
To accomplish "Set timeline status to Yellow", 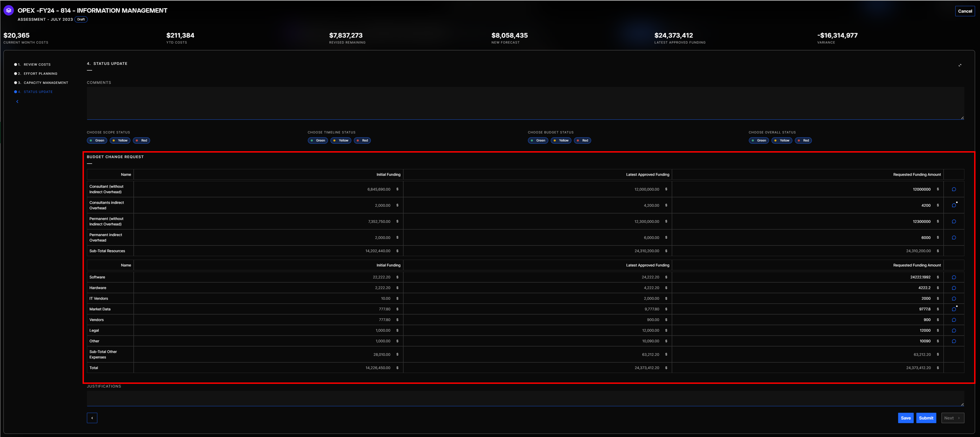I will pyautogui.click(x=341, y=140).
